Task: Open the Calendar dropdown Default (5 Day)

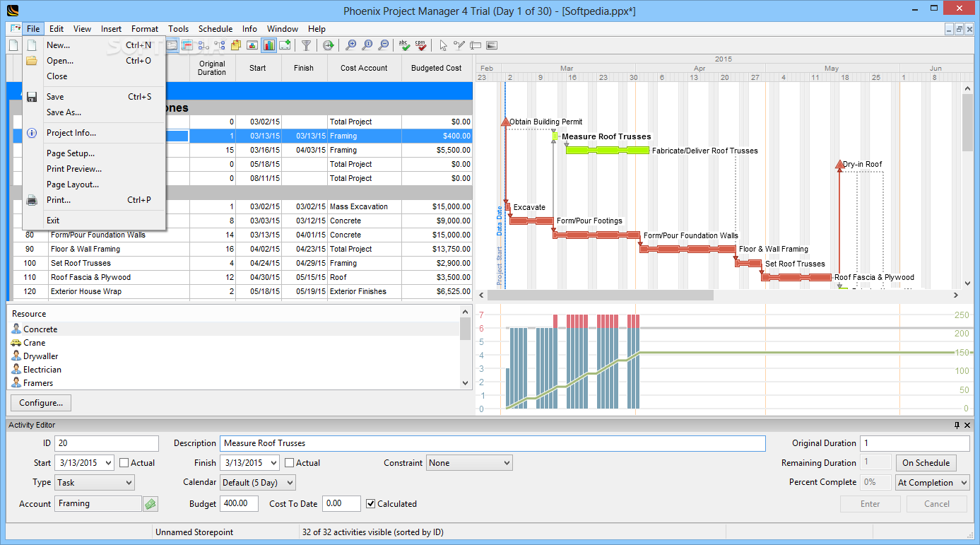Action: (257, 483)
